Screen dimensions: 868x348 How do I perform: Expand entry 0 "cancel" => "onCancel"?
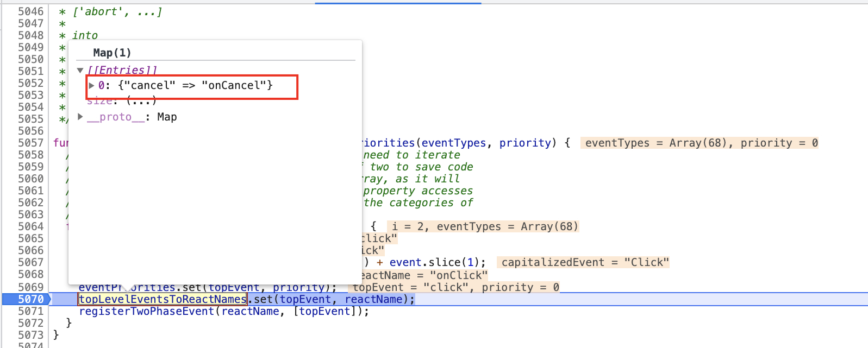[92, 85]
